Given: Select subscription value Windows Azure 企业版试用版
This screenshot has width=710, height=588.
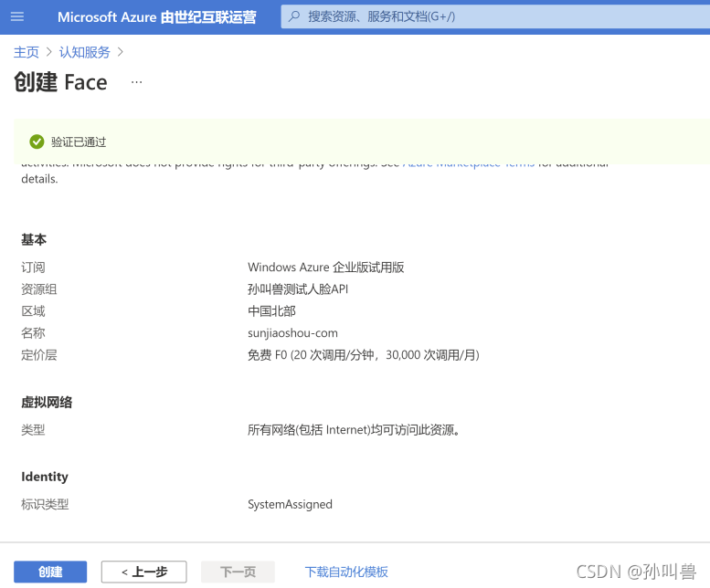Looking at the screenshot, I should [326, 268].
